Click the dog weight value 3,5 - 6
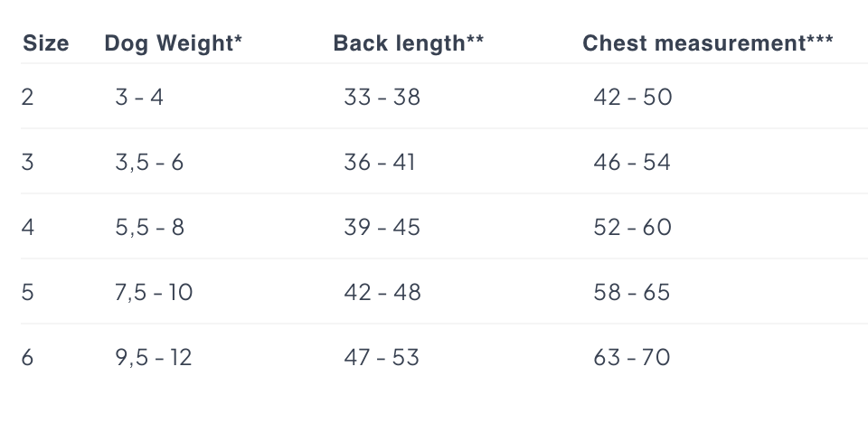 click(x=149, y=162)
